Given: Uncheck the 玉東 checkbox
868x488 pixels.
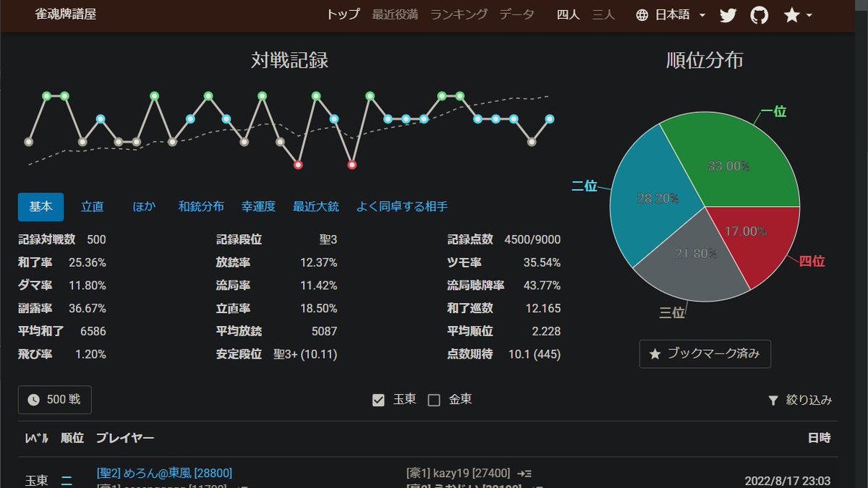Looking at the screenshot, I should click(378, 400).
